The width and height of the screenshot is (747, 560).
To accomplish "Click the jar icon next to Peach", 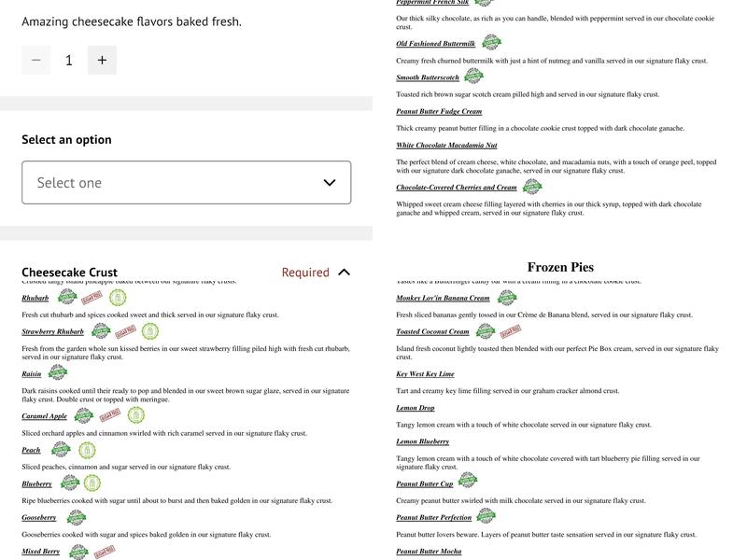I will (87, 448).
